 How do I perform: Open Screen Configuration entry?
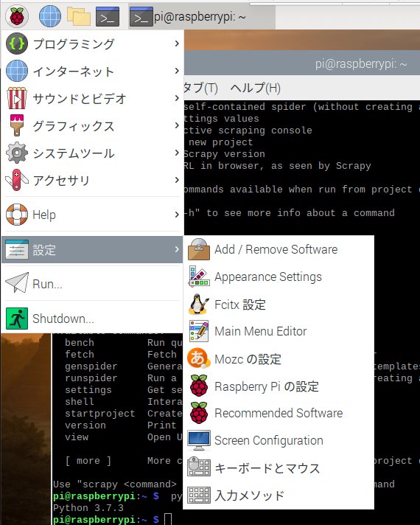click(x=279, y=440)
